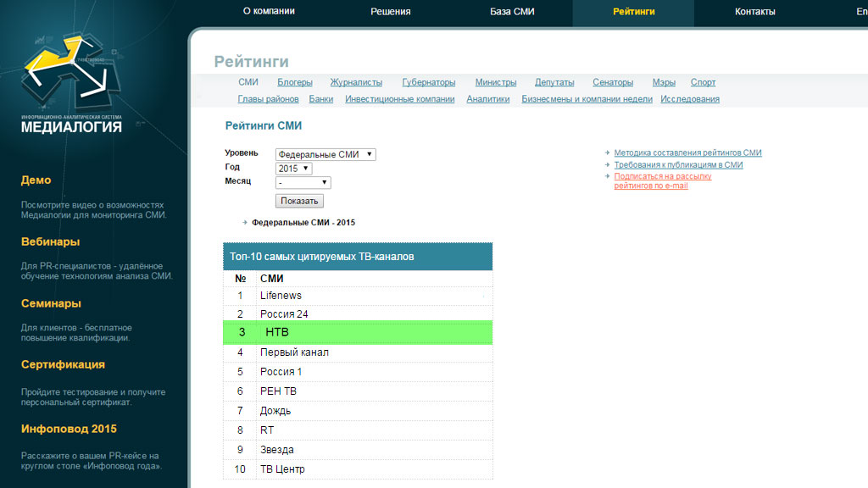Click Подписаться на рассылку рейтингов link
Image resolution: width=868 pixels, height=488 pixels.
(663, 181)
